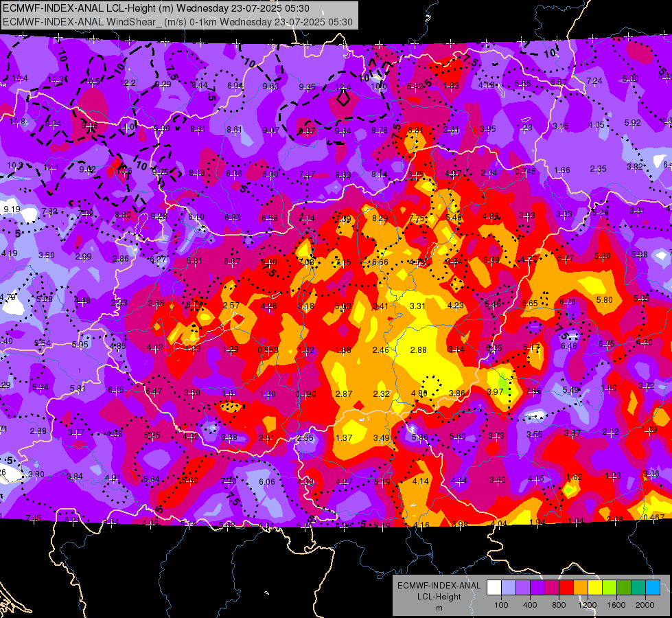Click the grid value '4.91'
The width and height of the screenshot is (672, 618).
[113, 478]
